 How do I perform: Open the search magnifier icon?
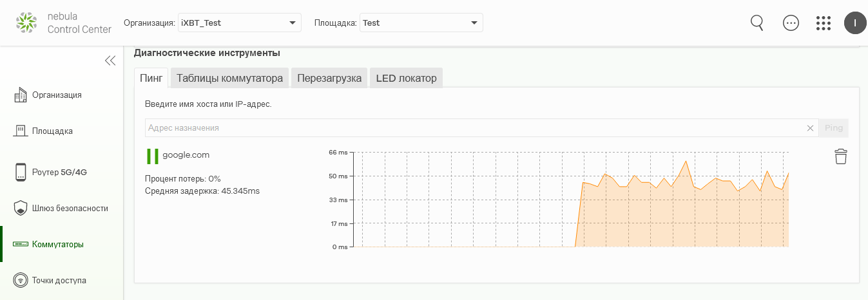pyautogui.click(x=757, y=23)
